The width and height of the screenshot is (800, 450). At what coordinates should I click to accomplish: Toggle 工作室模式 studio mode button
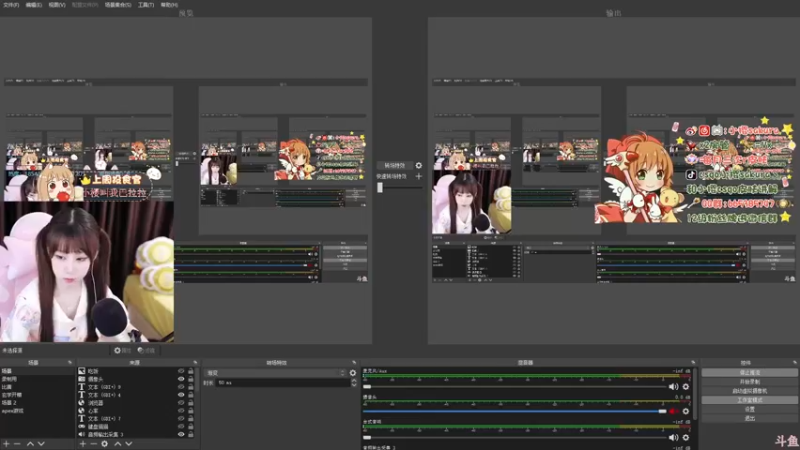click(x=749, y=400)
